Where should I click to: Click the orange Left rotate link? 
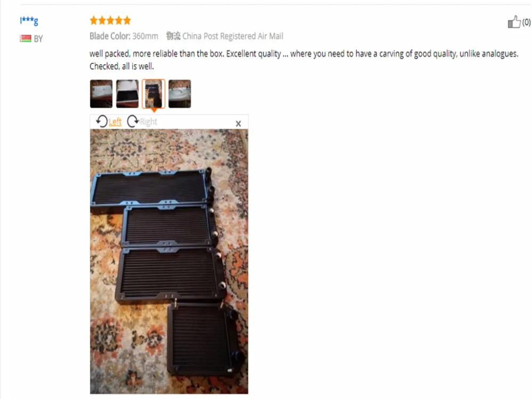pos(115,121)
